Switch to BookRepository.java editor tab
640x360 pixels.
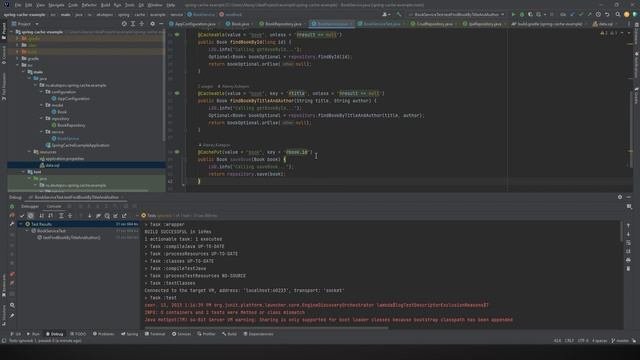point(282,24)
